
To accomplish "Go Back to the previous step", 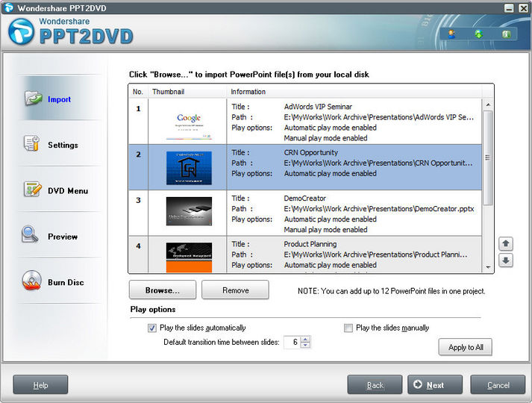I will click(x=375, y=385).
